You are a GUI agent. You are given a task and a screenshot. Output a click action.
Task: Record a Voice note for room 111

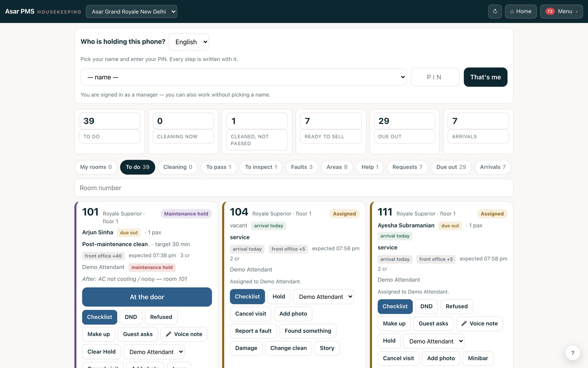[x=480, y=323]
